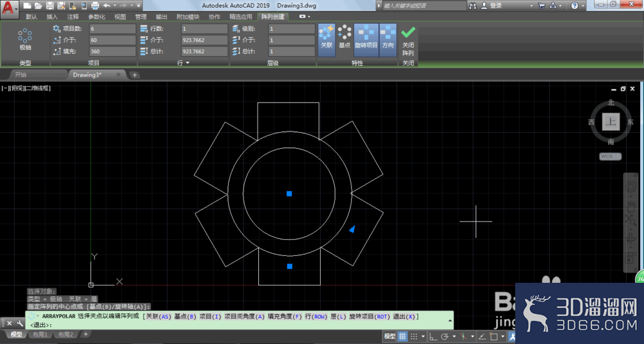Switch to the 开始 document tab
Screen dimensions: 644x344
[x=21, y=75]
